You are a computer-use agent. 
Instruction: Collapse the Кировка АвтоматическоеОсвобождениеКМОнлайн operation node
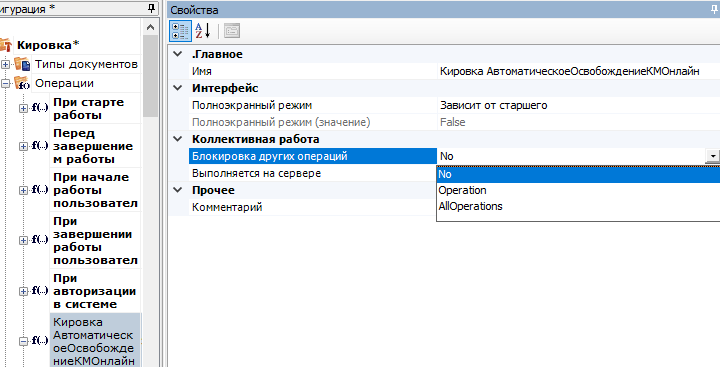[x=23, y=341]
